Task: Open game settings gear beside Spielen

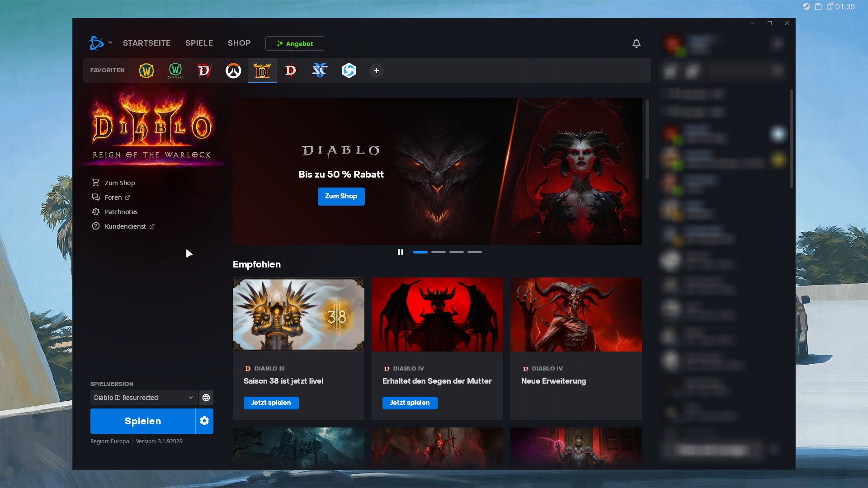Action: (204, 421)
